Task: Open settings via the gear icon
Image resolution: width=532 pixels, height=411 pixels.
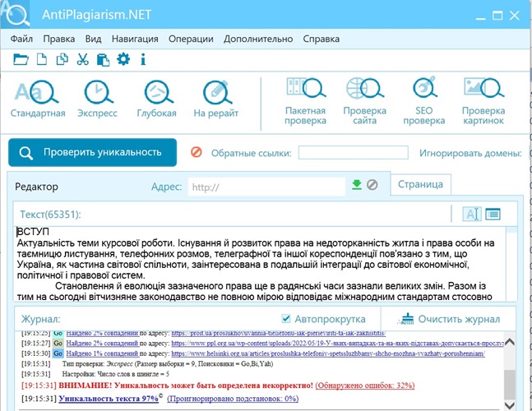Action: tap(123, 59)
